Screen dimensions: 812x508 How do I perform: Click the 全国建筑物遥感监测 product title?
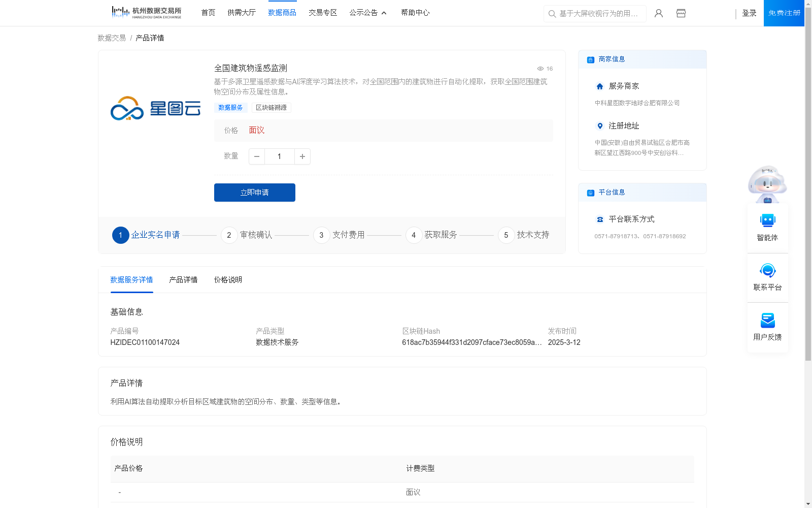click(251, 68)
